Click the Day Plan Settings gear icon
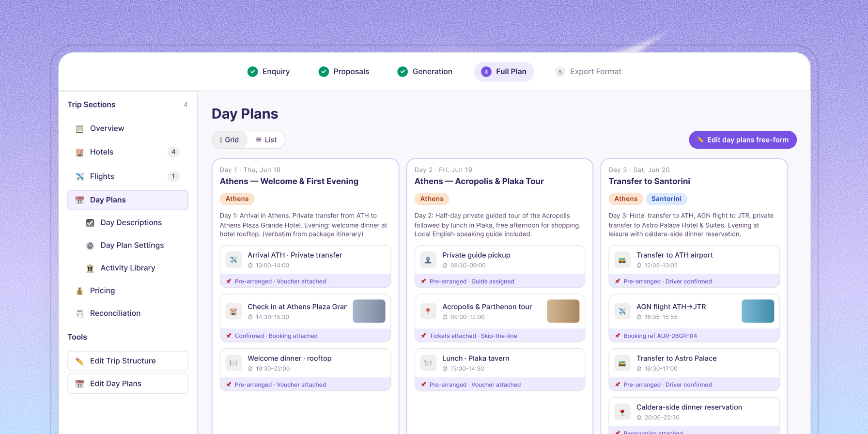This screenshot has width=868, height=434. [90, 246]
